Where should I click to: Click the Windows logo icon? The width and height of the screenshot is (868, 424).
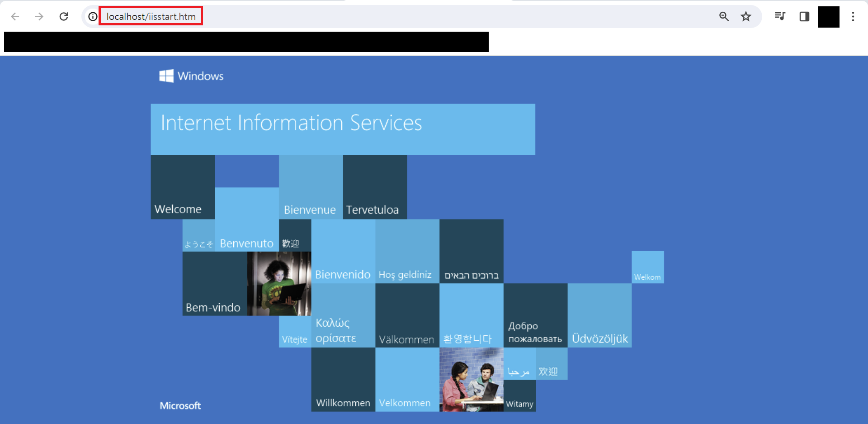click(x=166, y=76)
